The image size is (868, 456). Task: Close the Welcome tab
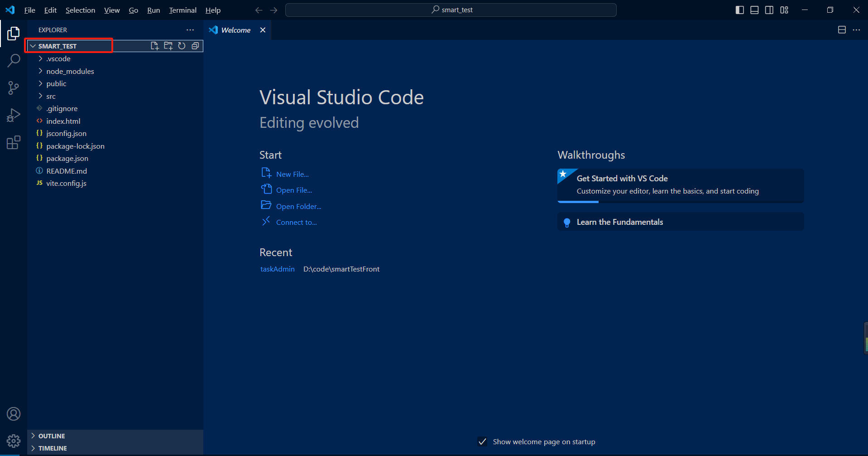(263, 30)
